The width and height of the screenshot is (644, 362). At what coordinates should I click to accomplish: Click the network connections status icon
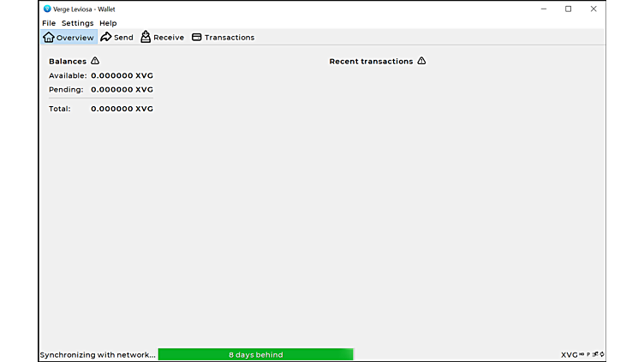click(595, 354)
